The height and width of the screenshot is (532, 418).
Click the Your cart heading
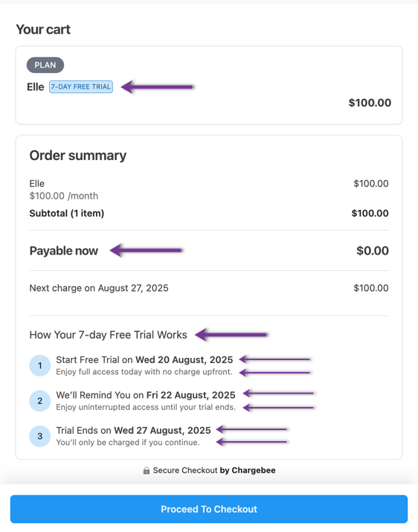pos(43,30)
